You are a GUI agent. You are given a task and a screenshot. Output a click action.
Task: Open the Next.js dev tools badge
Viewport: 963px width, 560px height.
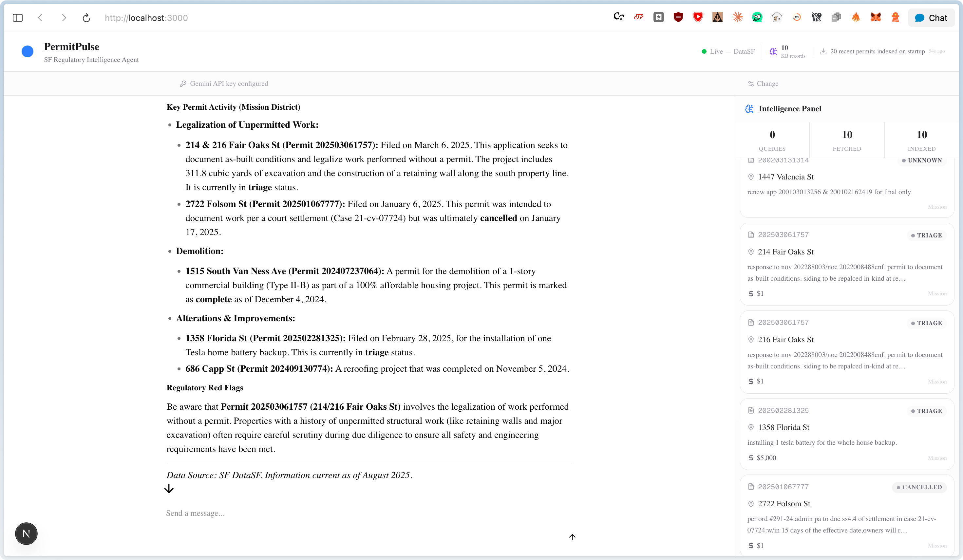click(x=26, y=534)
